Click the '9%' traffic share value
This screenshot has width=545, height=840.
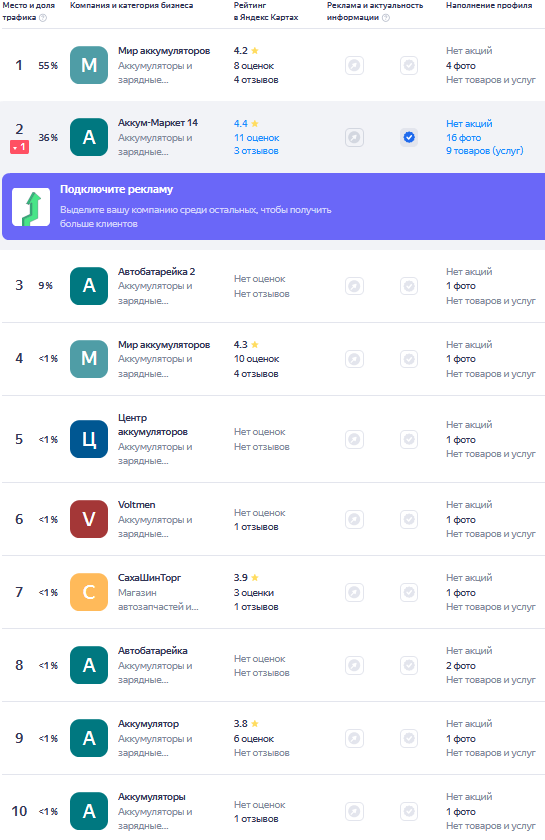coord(46,286)
